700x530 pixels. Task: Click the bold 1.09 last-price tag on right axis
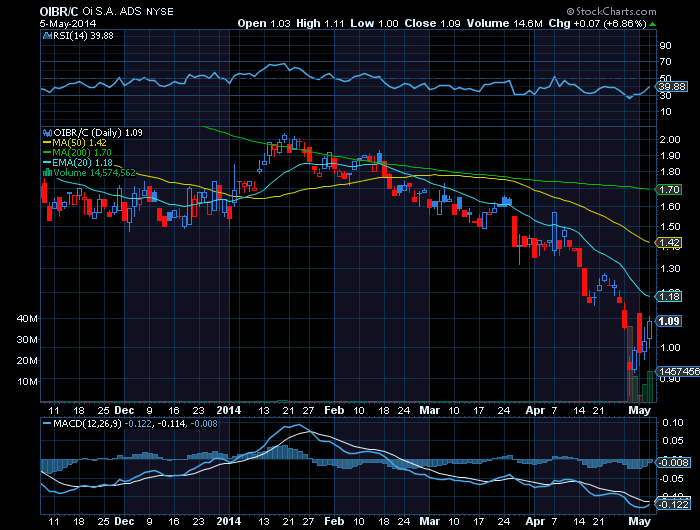[669, 321]
